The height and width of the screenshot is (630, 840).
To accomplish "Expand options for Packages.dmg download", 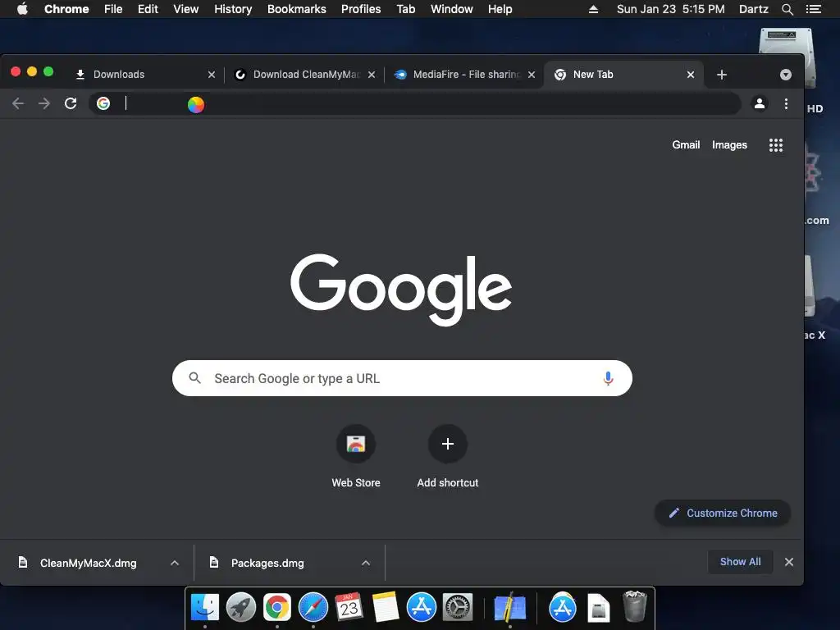I will click(366, 563).
